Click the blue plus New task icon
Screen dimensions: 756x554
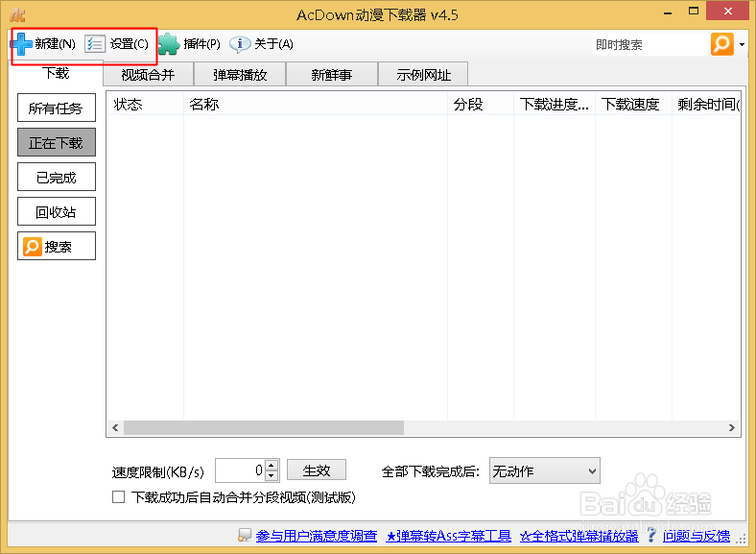21,44
